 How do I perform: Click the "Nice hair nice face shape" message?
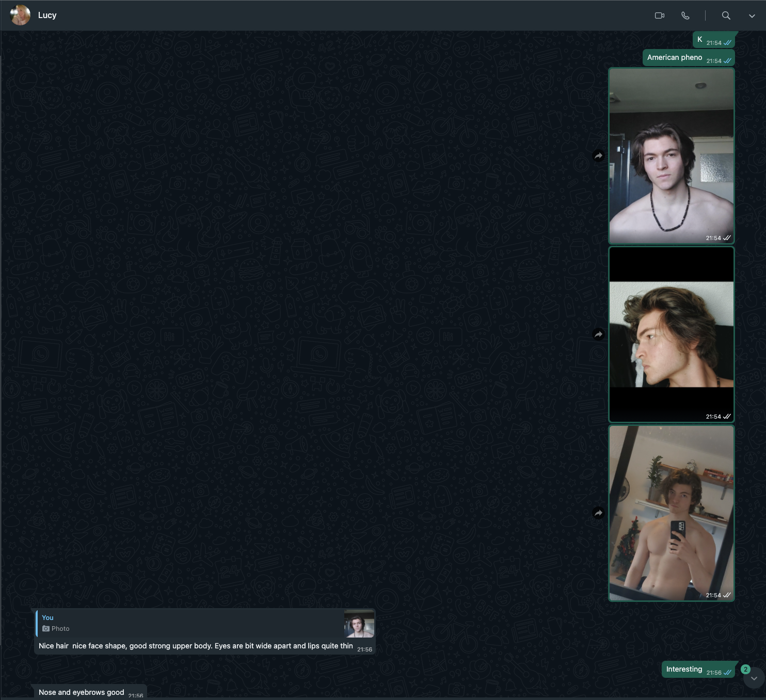pyautogui.click(x=196, y=646)
